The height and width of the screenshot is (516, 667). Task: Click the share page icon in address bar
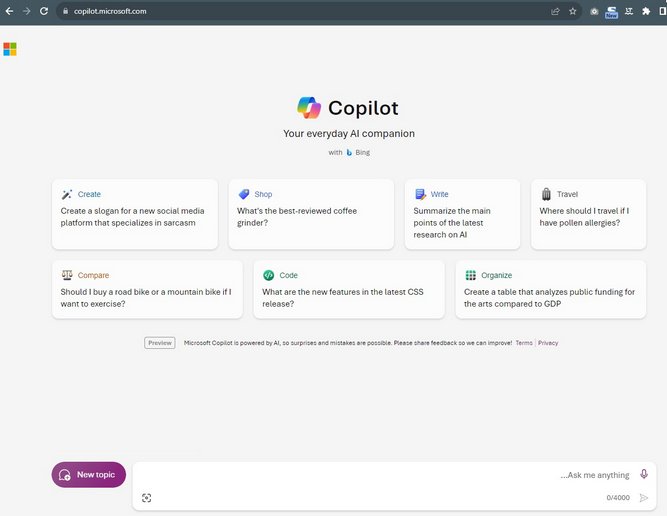tap(555, 11)
